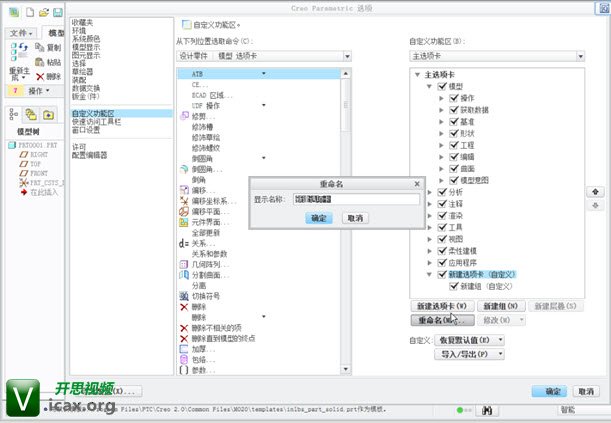Uncheck the 获取数据 group checkbox
611x423 pixels.
[454, 109]
